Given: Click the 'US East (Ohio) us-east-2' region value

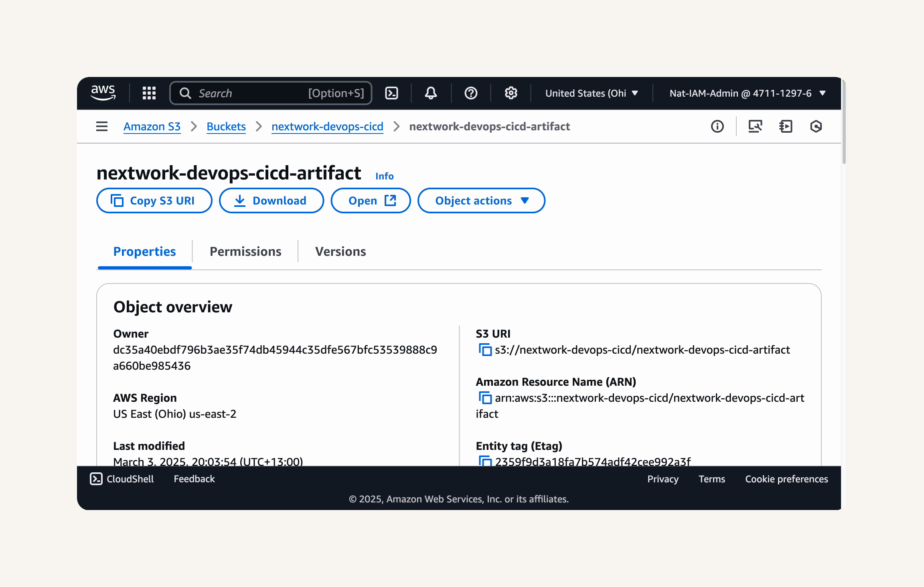Looking at the screenshot, I should pos(175,414).
